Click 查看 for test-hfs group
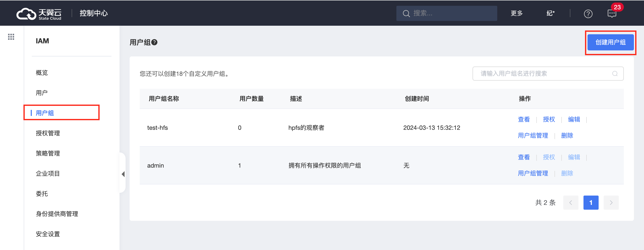This screenshot has width=644, height=250. coord(524,119)
